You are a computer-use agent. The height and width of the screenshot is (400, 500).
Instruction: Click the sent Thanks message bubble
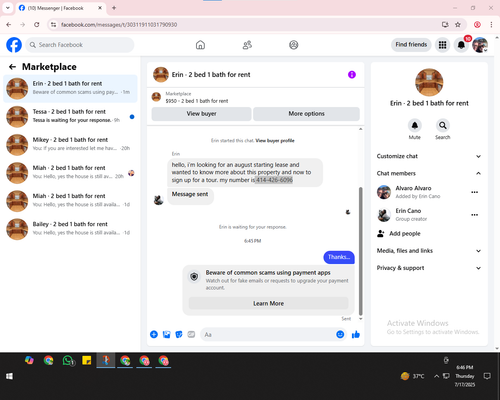point(339,257)
